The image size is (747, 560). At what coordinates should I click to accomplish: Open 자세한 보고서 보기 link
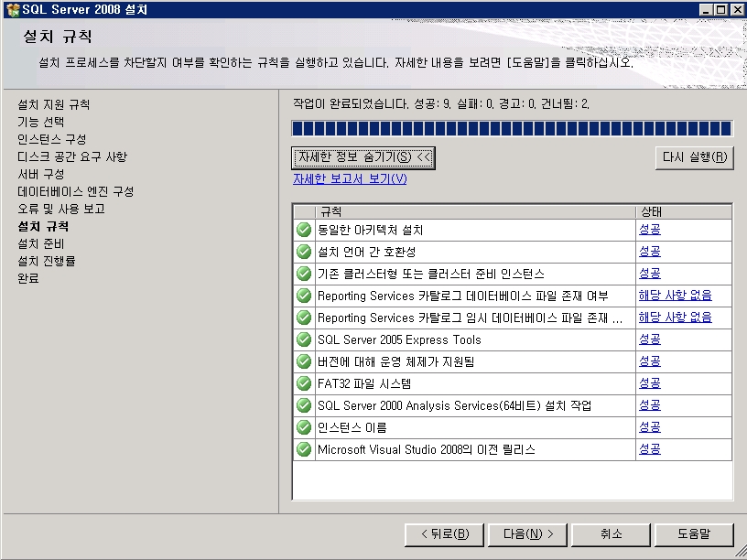(350, 178)
